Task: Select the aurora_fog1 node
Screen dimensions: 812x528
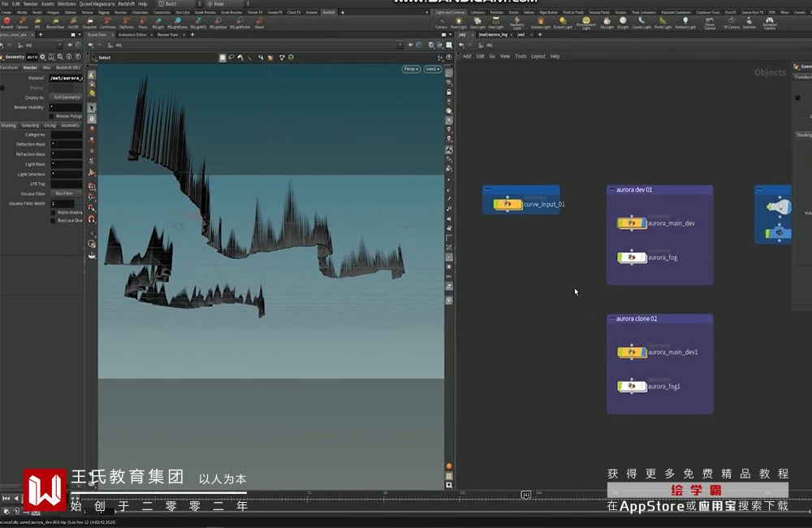Action: coord(631,387)
